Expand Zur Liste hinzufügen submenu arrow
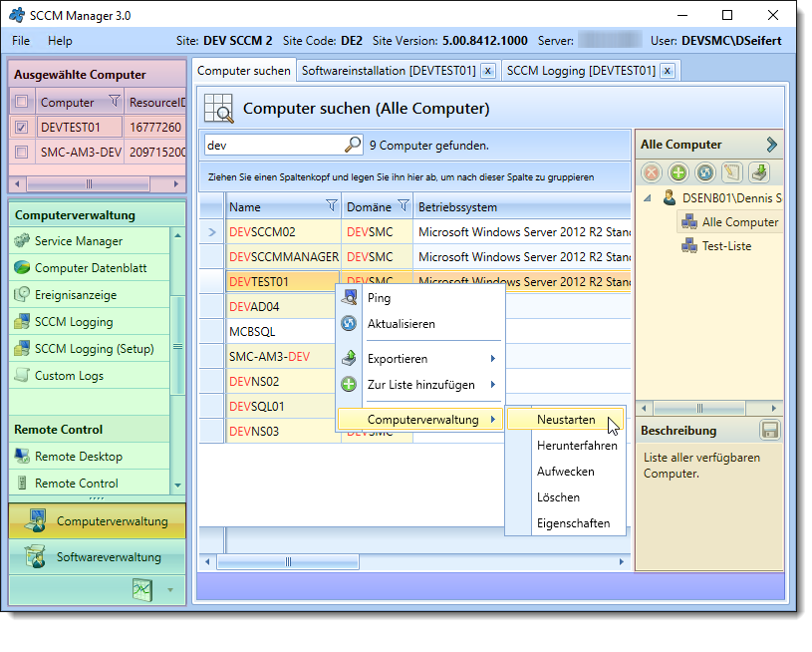The width and height of the screenshot is (812, 652). point(493,384)
